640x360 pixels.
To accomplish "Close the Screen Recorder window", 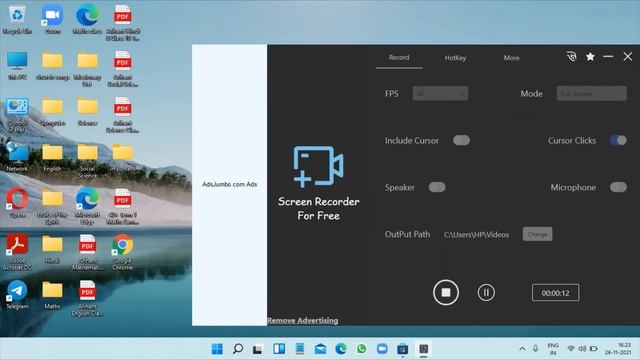I will (x=628, y=57).
